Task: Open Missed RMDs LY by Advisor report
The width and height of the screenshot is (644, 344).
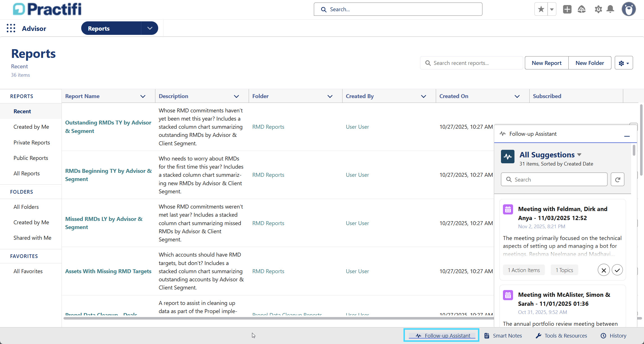Action: [104, 223]
